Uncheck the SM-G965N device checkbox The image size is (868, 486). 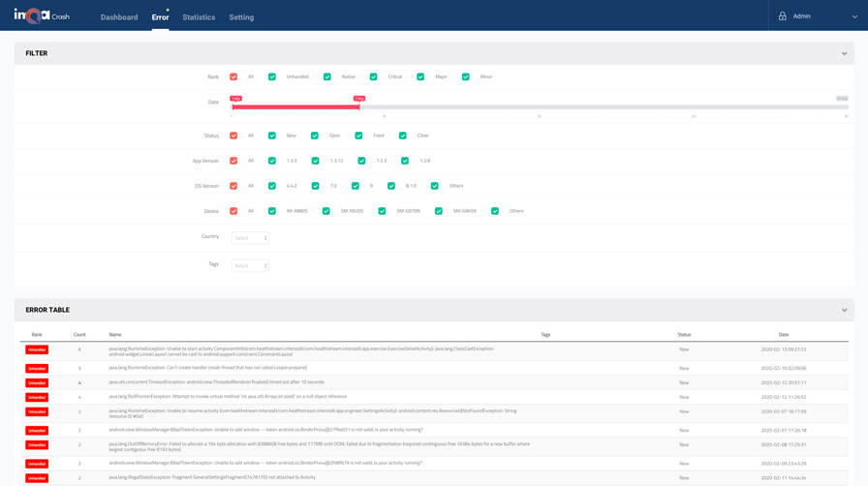439,211
